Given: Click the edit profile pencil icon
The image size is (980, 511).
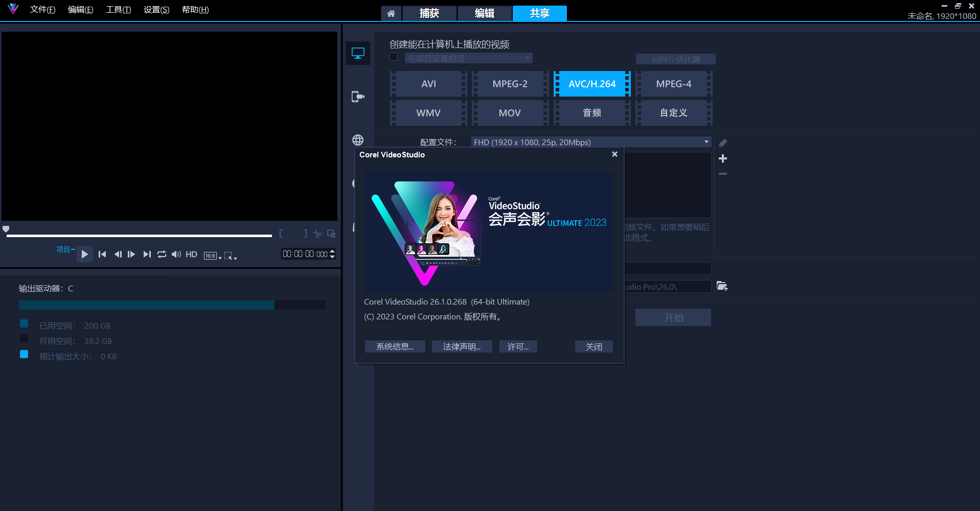Looking at the screenshot, I should point(723,143).
